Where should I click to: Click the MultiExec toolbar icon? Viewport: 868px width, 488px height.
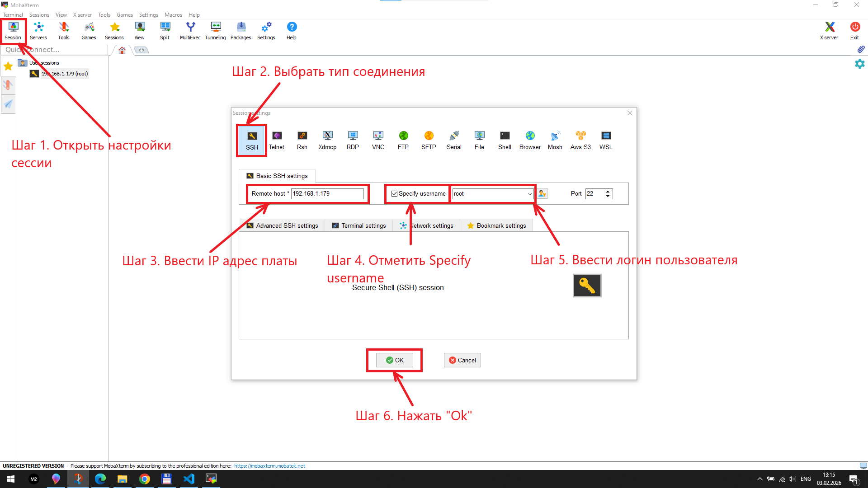coord(190,31)
